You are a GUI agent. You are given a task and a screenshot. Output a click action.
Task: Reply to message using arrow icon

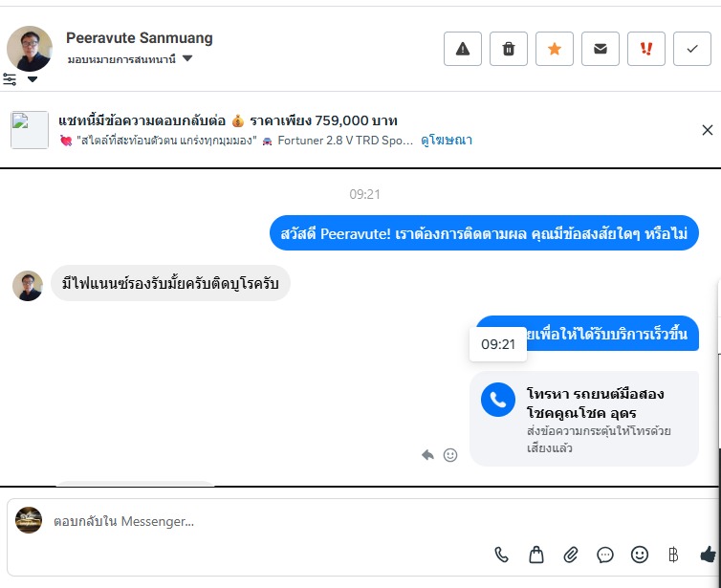pos(427,455)
